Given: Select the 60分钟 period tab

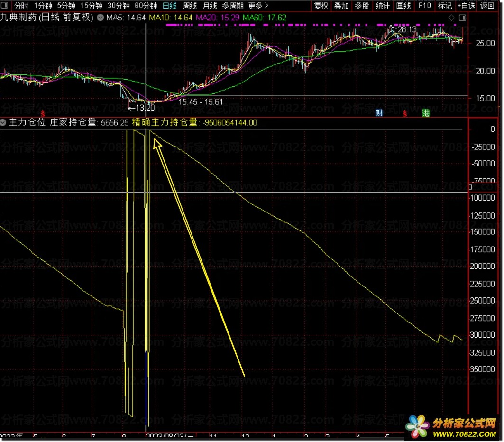Looking at the screenshot, I should (x=146, y=6).
